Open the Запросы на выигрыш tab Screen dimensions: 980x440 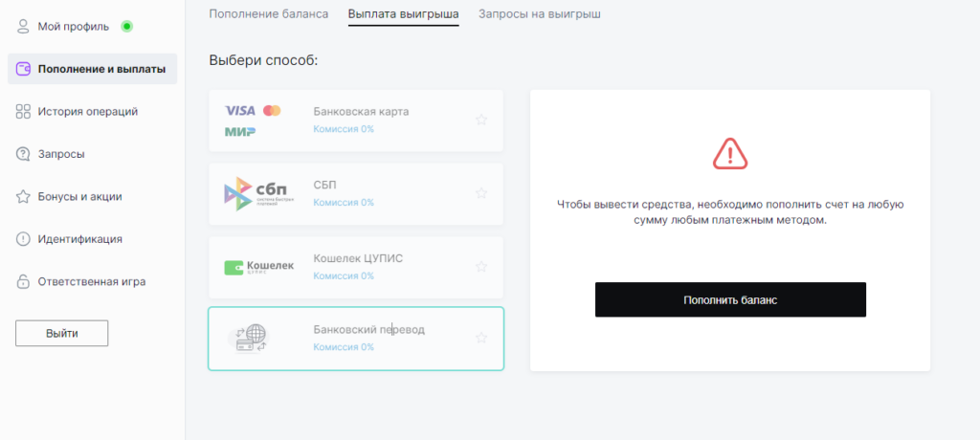(x=540, y=13)
